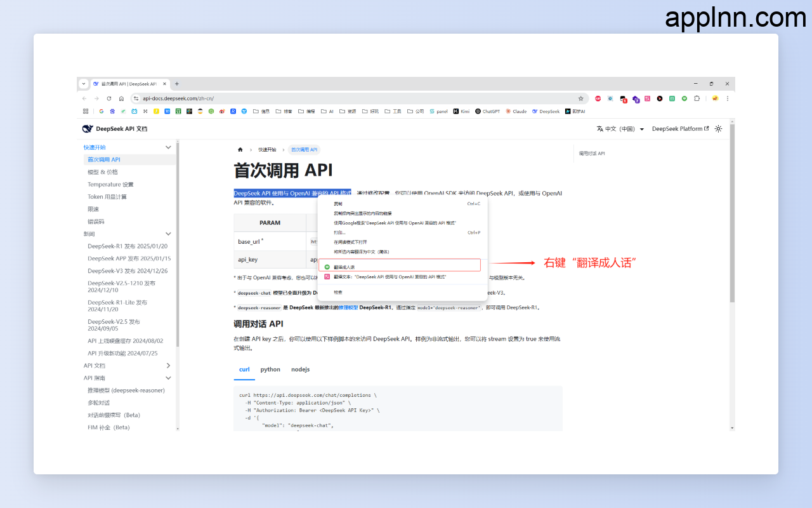Click the 调用对话 API table-of-contents entry

click(x=592, y=154)
